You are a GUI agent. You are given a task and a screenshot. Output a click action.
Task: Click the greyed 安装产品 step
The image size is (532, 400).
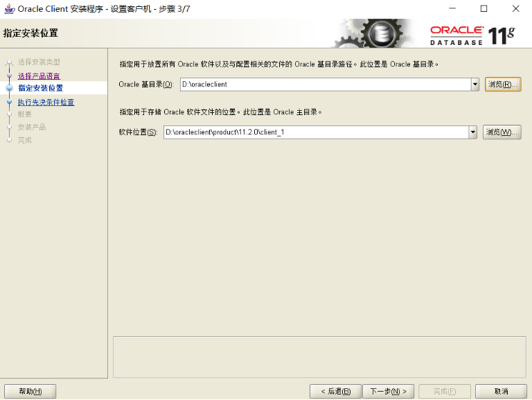(32, 128)
